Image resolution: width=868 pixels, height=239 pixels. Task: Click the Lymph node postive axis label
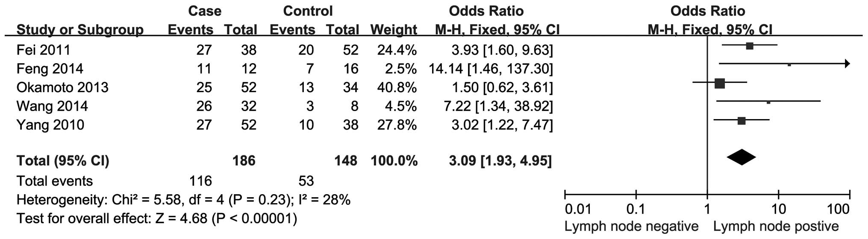[776, 226]
